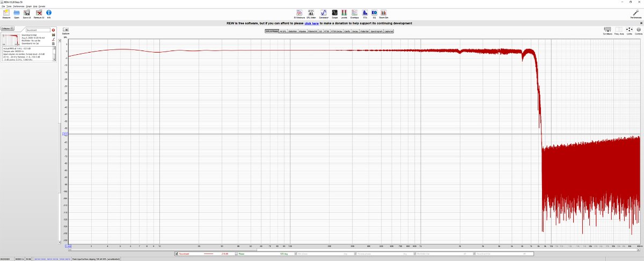
Task: Click the Measure icon in the toolbar
Action: coord(6,13)
